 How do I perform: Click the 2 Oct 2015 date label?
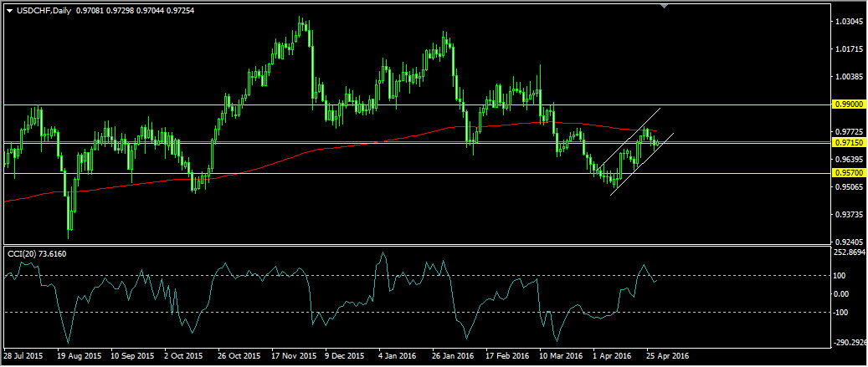pyautogui.click(x=183, y=356)
